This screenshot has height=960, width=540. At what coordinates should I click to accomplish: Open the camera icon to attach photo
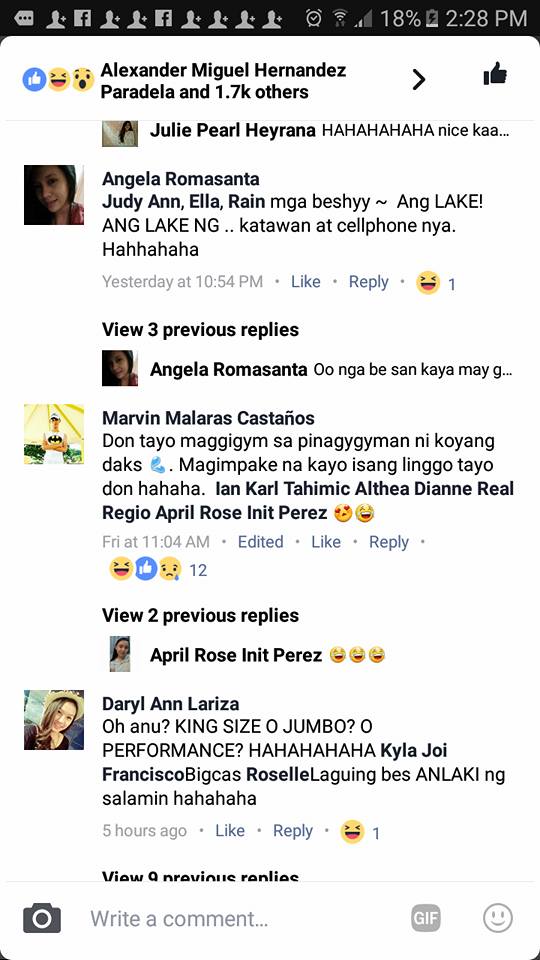click(42, 918)
